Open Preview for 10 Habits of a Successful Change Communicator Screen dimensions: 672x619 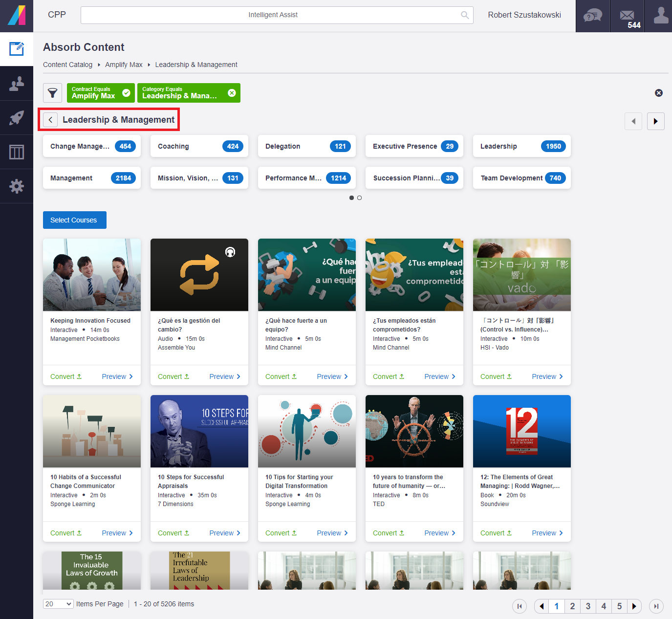[x=117, y=533]
